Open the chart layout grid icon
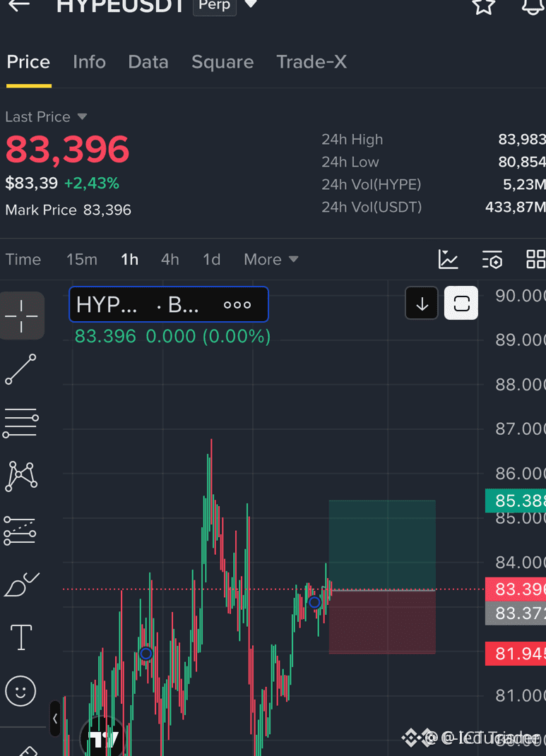 535,259
